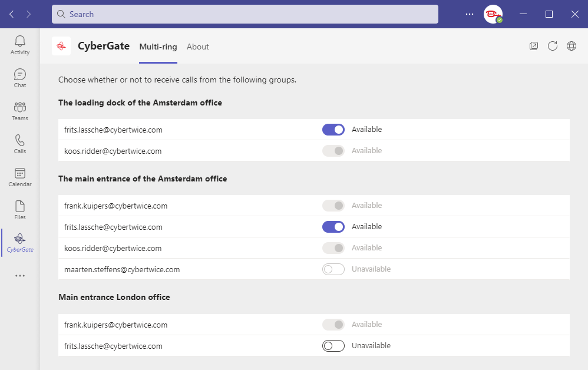This screenshot has height=370, width=588.
Task: Open Teams in the sidebar
Action: (x=20, y=111)
